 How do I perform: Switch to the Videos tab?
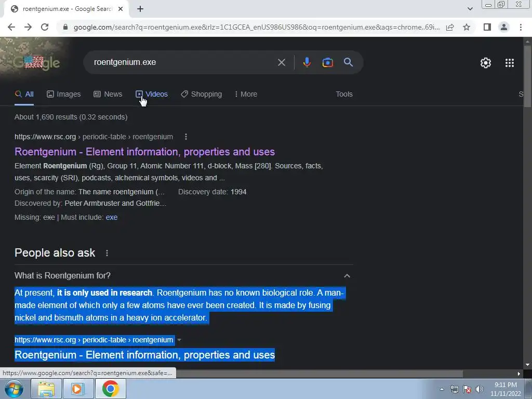152,94
